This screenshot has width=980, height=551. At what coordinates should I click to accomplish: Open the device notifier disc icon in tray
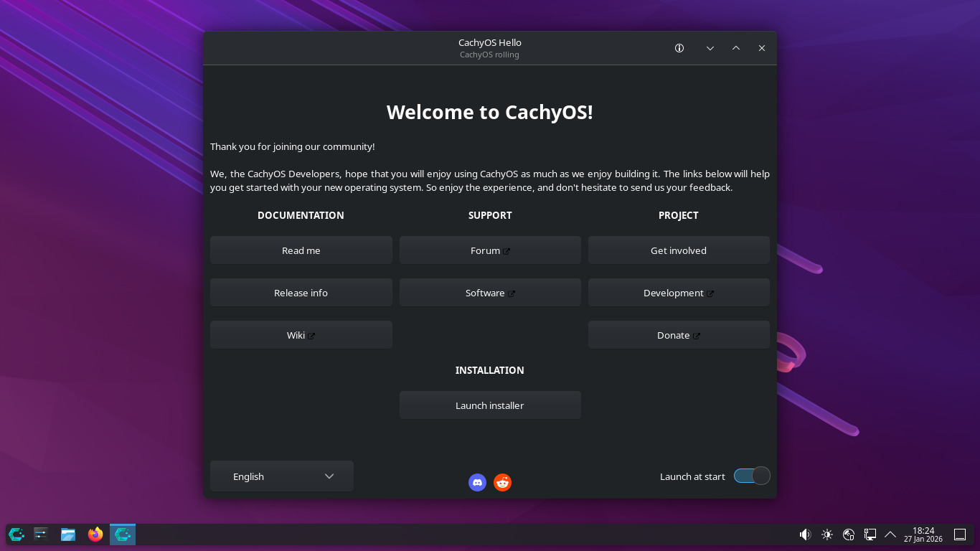(x=848, y=534)
